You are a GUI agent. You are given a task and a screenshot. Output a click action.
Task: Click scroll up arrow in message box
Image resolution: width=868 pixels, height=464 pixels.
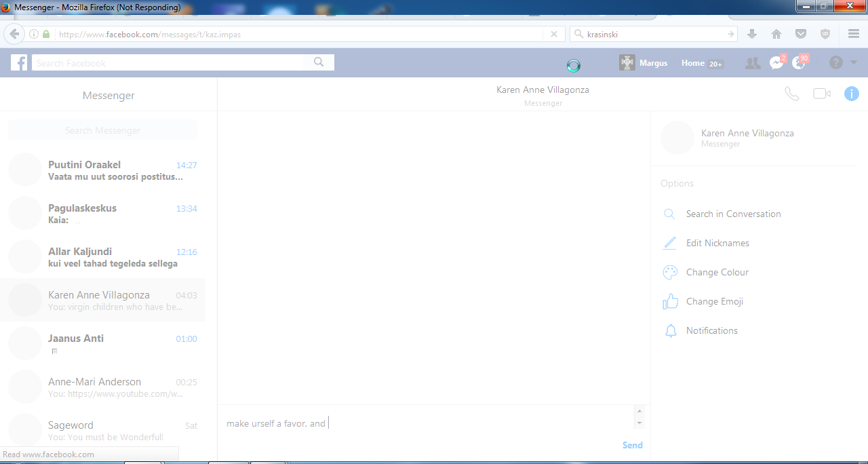tap(639, 411)
